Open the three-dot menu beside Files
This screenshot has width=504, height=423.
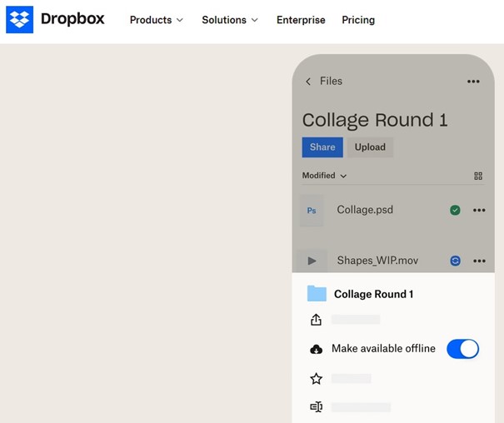[x=473, y=82]
